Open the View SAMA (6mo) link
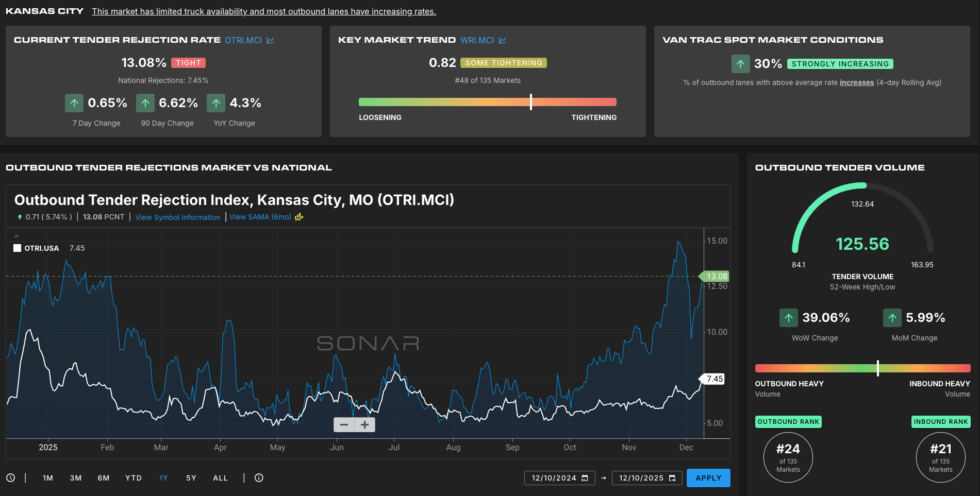Screen dimensions: 980x496 tap(260, 217)
